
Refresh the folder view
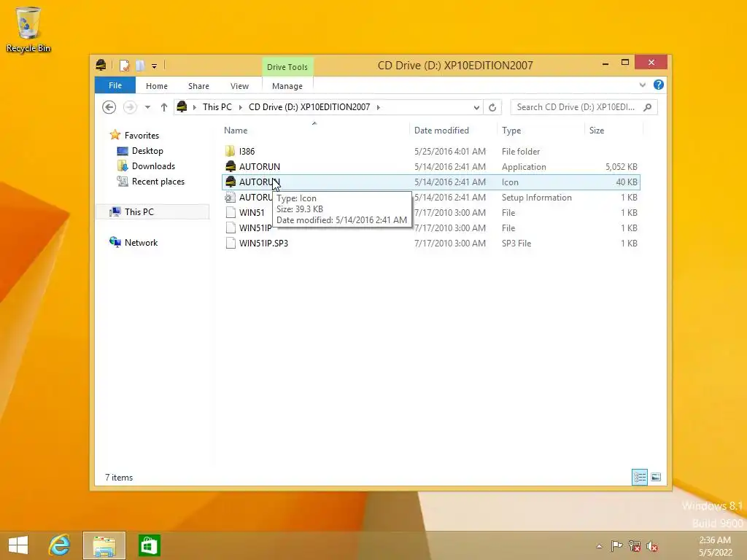click(x=492, y=108)
